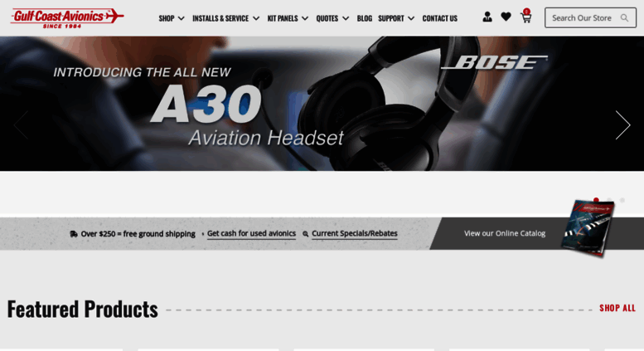The image size is (644, 351).
Task: Go to next slide with right arrow
Action: tap(622, 125)
